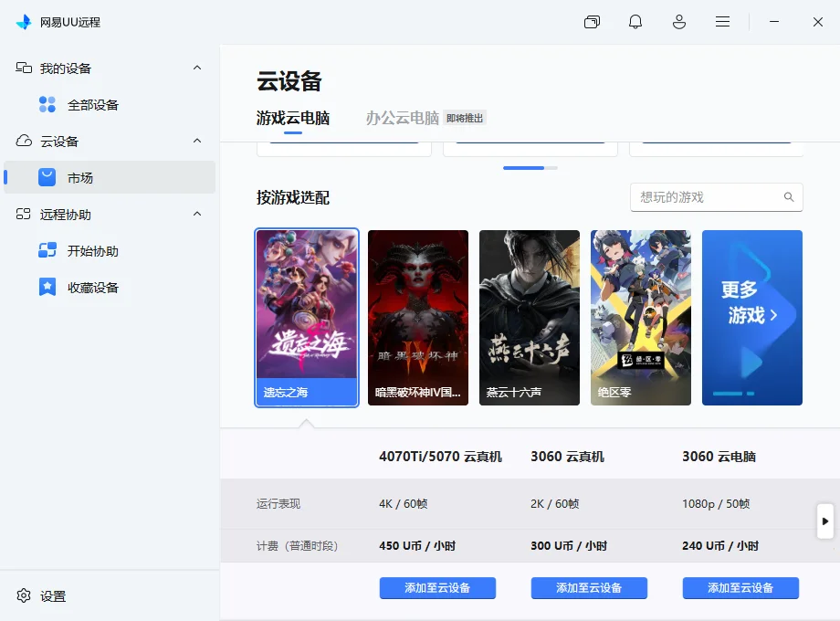Click the 市场 shopping bag icon
This screenshot has width=840, height=621.
(47, 177)
